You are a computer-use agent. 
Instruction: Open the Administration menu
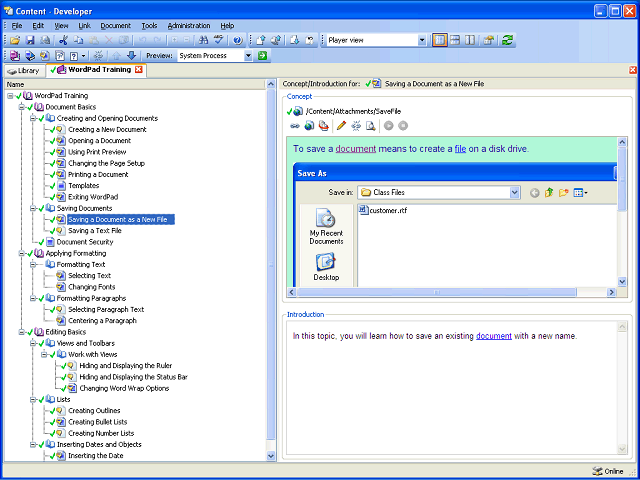point(189,25)
